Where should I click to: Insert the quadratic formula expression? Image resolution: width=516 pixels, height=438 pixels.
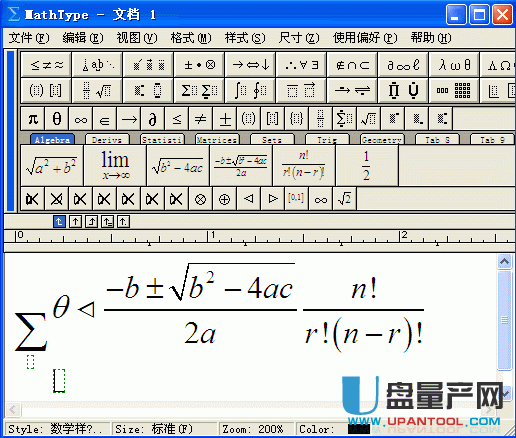point(241,165)
